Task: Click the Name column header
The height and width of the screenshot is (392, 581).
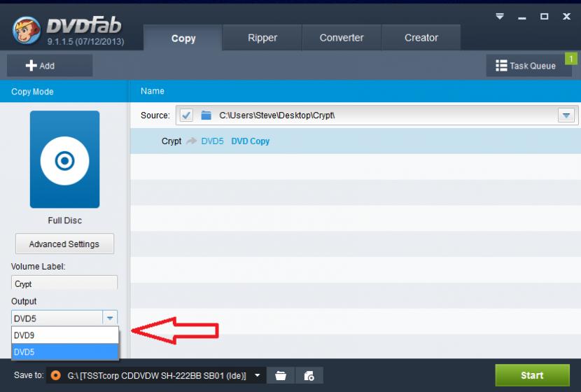Action: (x=153, y=91)
